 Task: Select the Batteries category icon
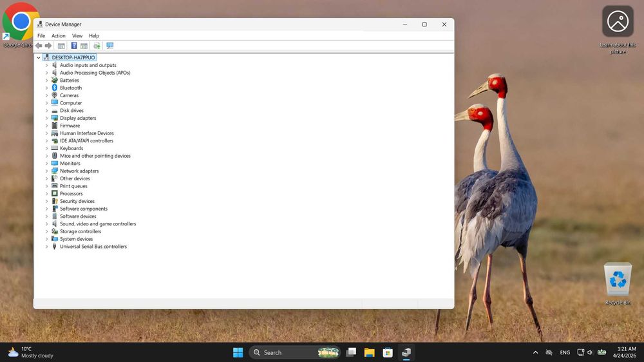(x=54, y=80)
